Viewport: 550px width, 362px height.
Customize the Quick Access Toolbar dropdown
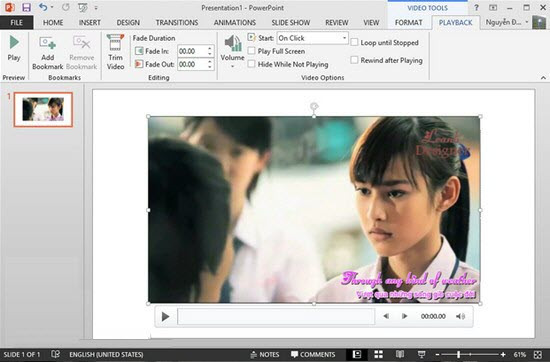[96, 8]
